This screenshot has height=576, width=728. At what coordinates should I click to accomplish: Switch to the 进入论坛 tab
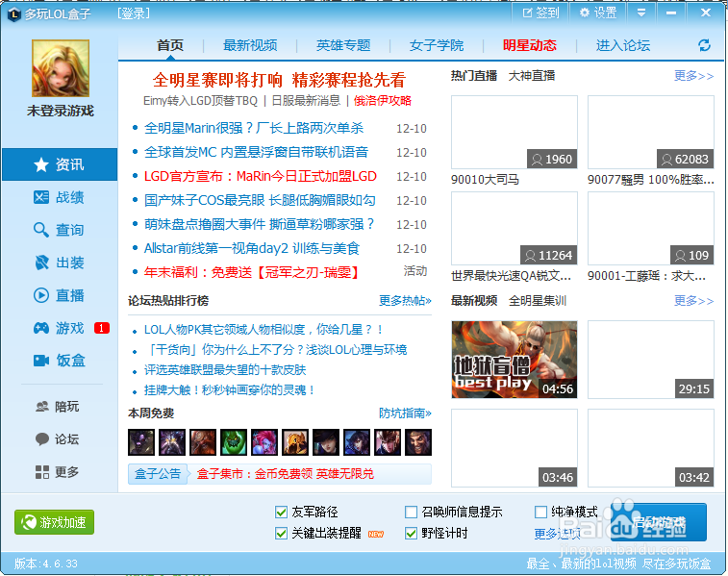click(x=623, y=45)
